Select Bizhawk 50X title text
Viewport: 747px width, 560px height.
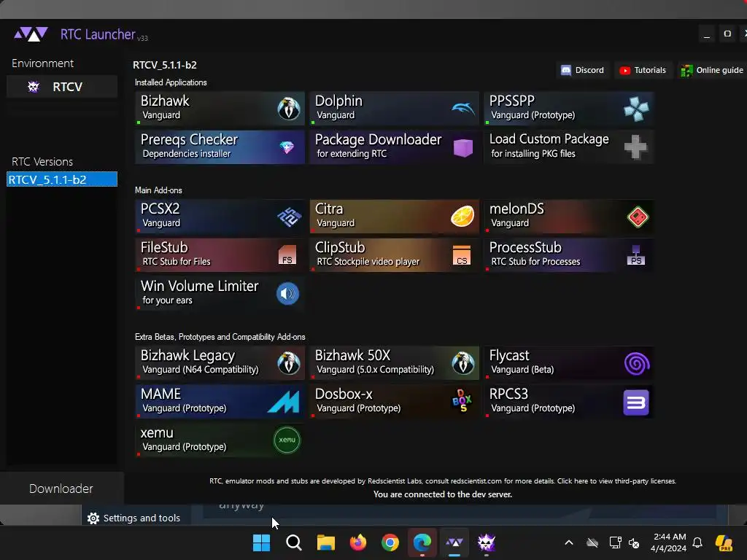tap(352, 355)
